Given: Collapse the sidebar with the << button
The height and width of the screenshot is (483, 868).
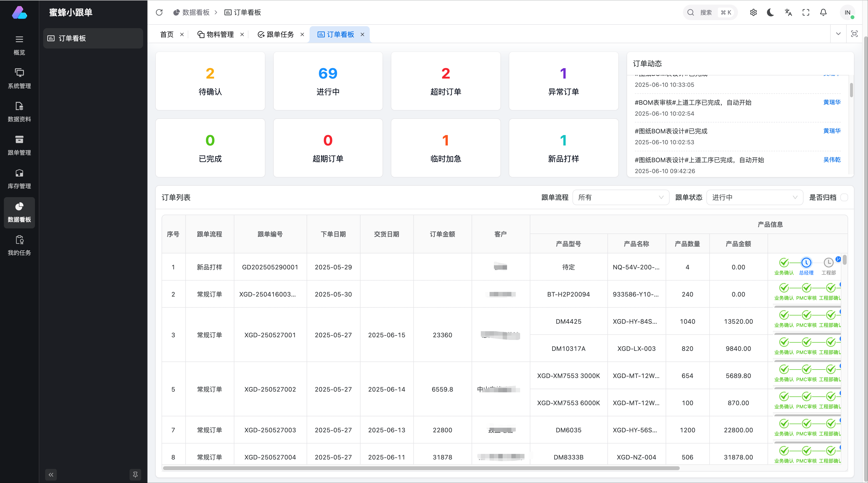Looking at the screenshot, I should pos(51,475).
